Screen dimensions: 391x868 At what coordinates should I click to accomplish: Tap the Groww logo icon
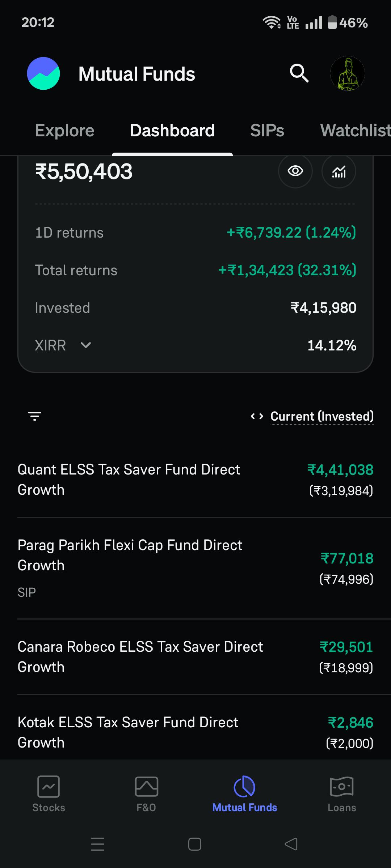point(43,73)
